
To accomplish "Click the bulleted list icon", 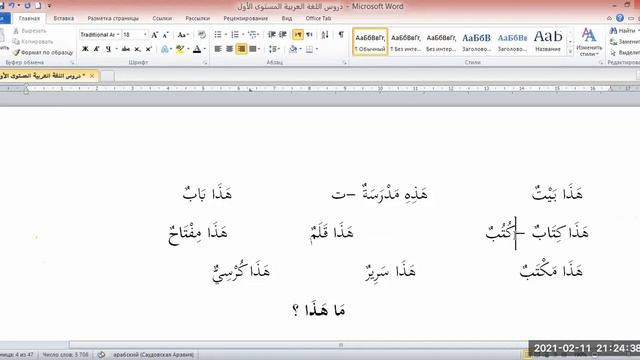I will click(218, 35).
